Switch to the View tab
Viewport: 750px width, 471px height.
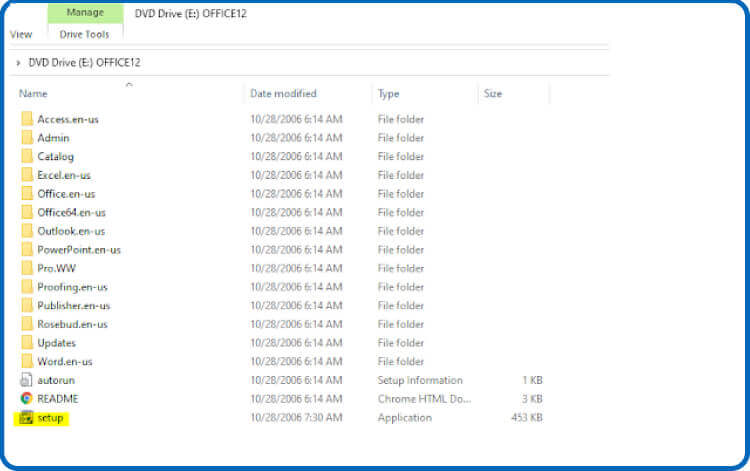click(21, 34)
